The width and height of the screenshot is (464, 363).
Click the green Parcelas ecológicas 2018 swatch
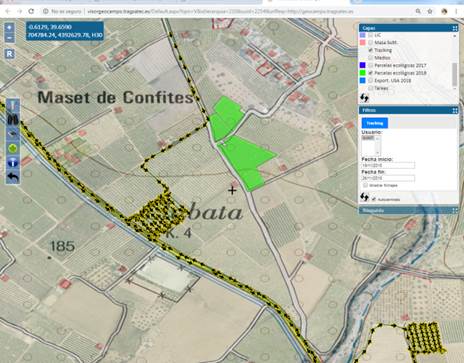click(x=362, y=73)
